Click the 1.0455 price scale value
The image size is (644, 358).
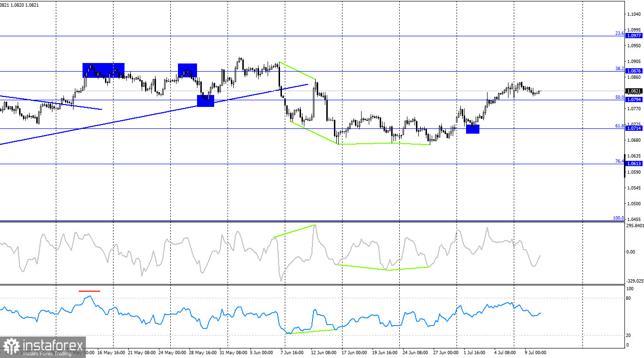(634, 219)
